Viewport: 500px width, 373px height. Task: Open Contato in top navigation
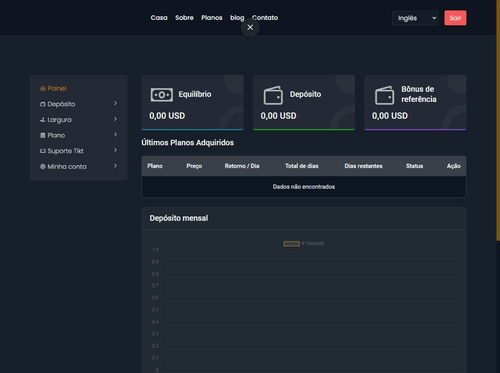[x=265, y=18]
